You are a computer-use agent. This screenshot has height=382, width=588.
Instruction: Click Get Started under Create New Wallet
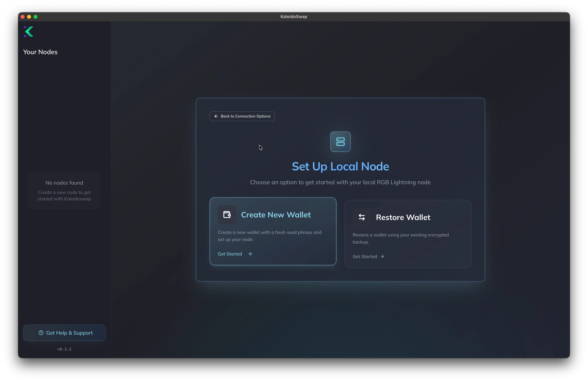click(230, 254)
